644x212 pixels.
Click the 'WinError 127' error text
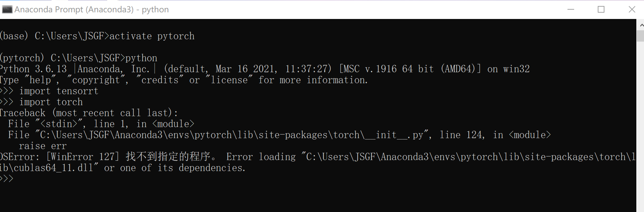(83, 157)
